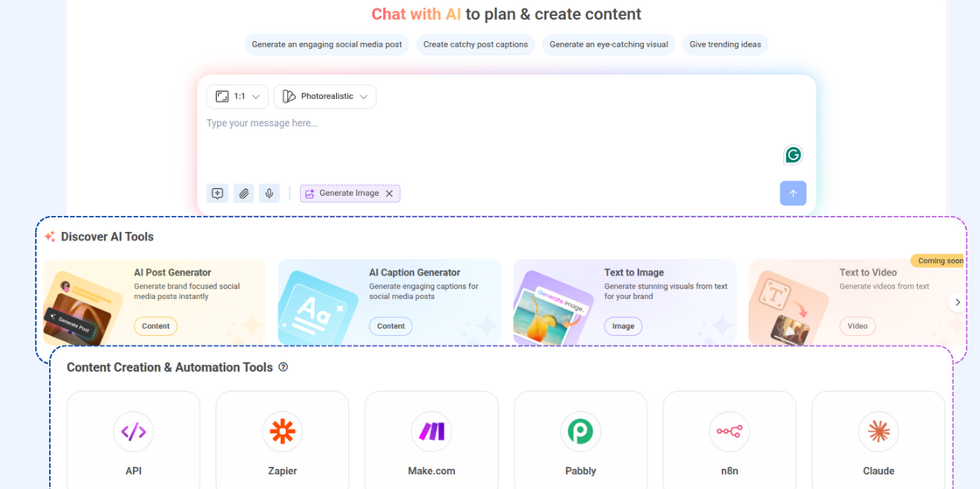Remove the Generate Image tag
The width and height of the screenshot is (980, 489).
tap(389, 193)
